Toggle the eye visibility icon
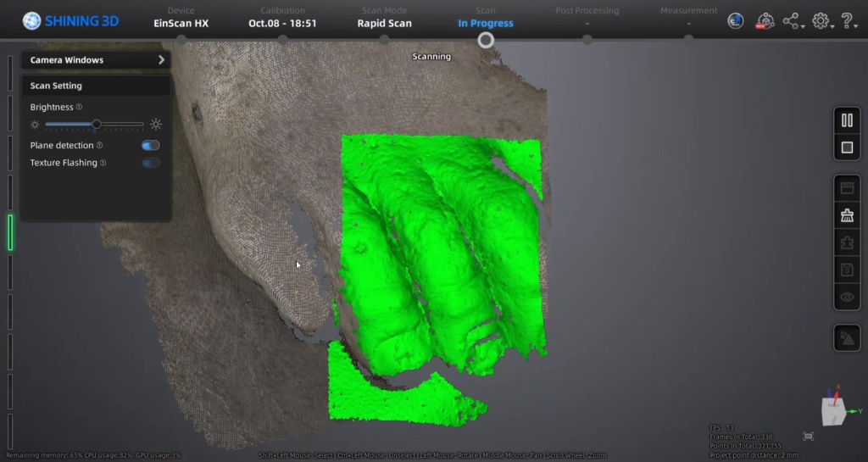868x462 pixels. 847,297
